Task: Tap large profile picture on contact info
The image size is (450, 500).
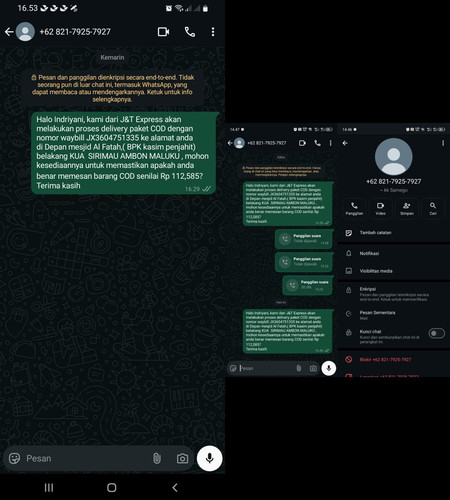Action: point(393,156)
